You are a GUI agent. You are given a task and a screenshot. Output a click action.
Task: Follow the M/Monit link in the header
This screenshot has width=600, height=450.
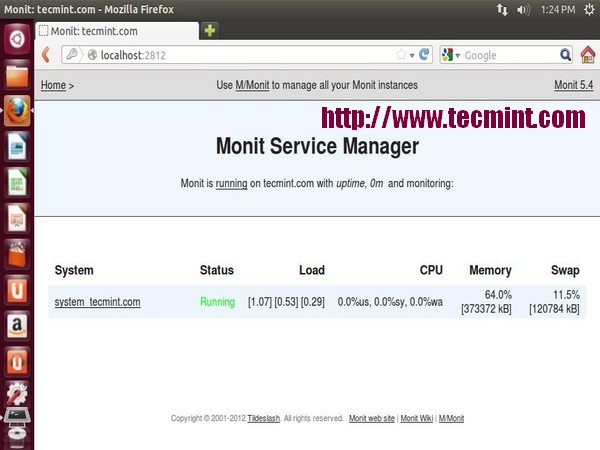coord(252,85)
